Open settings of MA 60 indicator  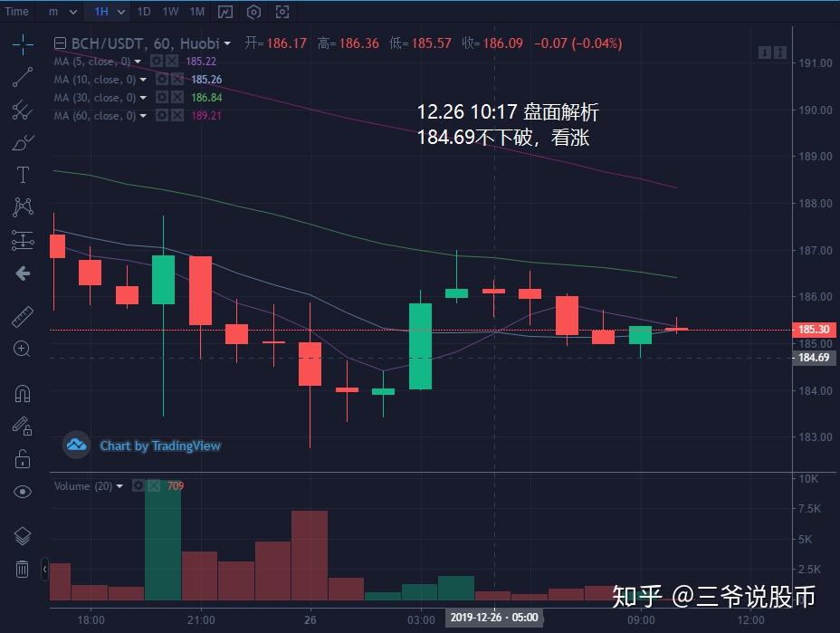(x=162, y=115)
